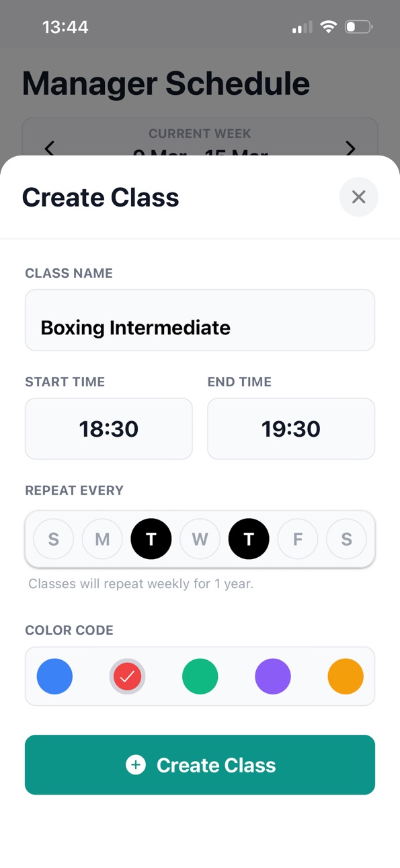400x868 pixels.
Task: Open the Start Time picker showing 18:30
Action: 109,429
